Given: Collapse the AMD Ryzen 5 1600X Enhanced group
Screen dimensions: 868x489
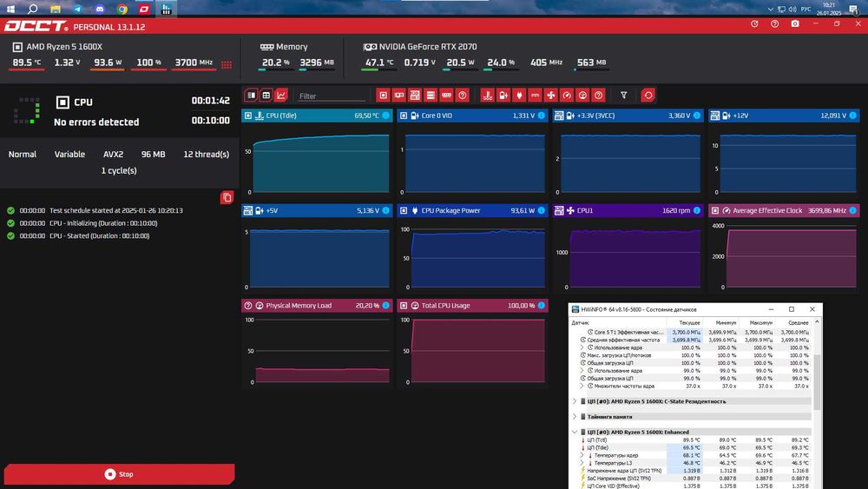Looking at the screenshot, I should click(575, 432).
